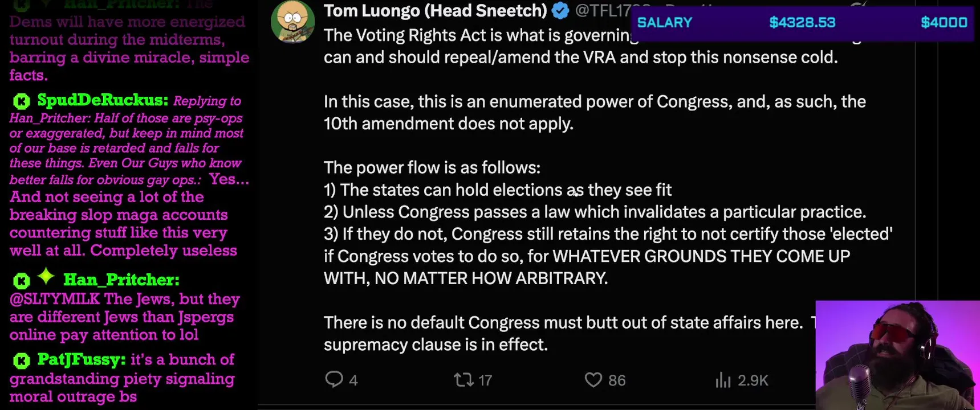Image resolution: width=980 pixels, height=410 pixels.
Task: Select the Han_Pritcher username above the @SLTYMILK message
Action: tap(121, 280)
